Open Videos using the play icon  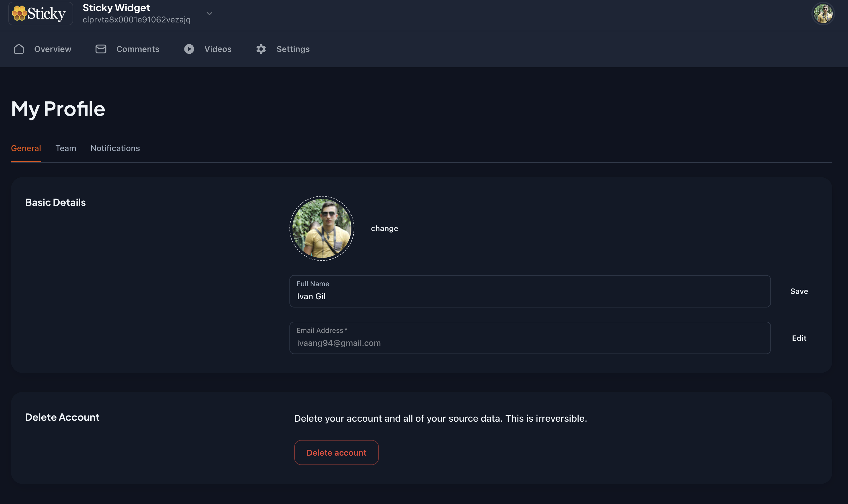point(189,49)
